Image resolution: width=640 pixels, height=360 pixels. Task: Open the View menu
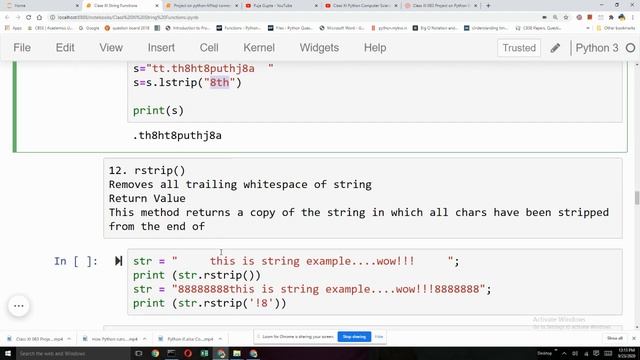tap(111, 48)
